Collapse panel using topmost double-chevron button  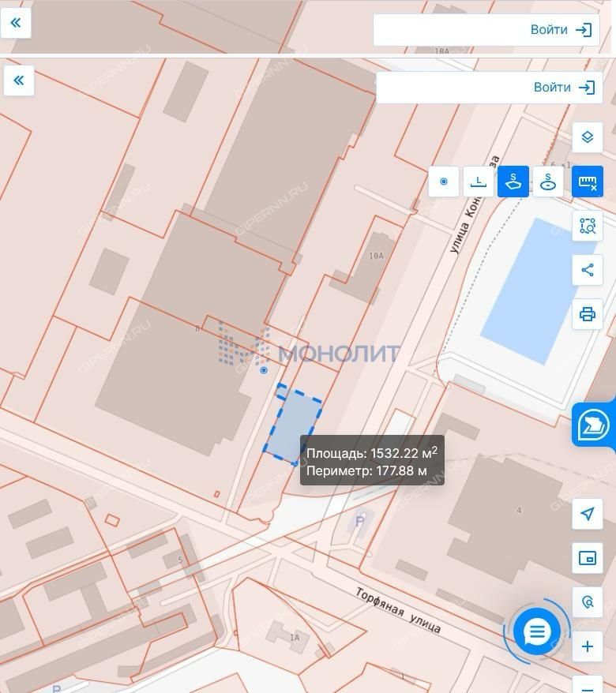(16, 23)
